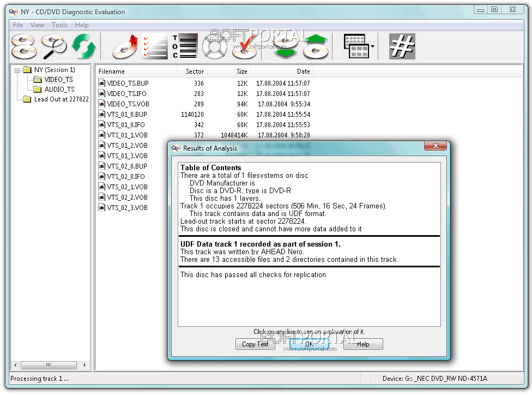The height and width of the screenshot is (395, 532).
Task: Select the VIDEO_TS folder in tree
Action: click(x=58, y=80)
